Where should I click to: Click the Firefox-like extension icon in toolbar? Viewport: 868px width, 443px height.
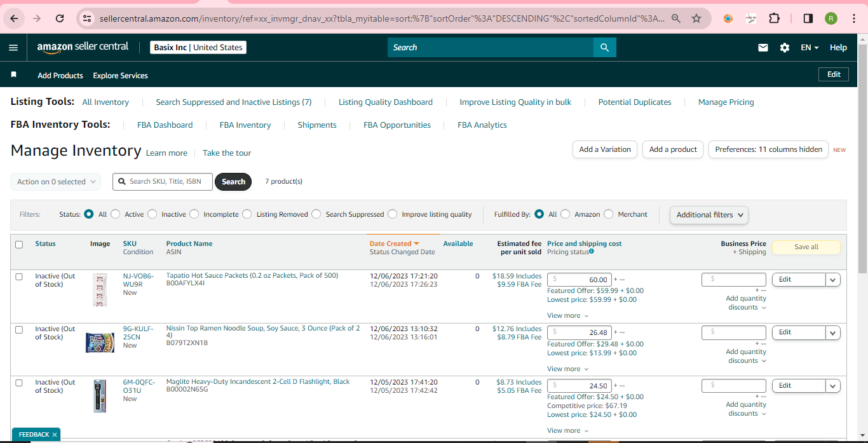pyautogui.click(x=728, y=18)
